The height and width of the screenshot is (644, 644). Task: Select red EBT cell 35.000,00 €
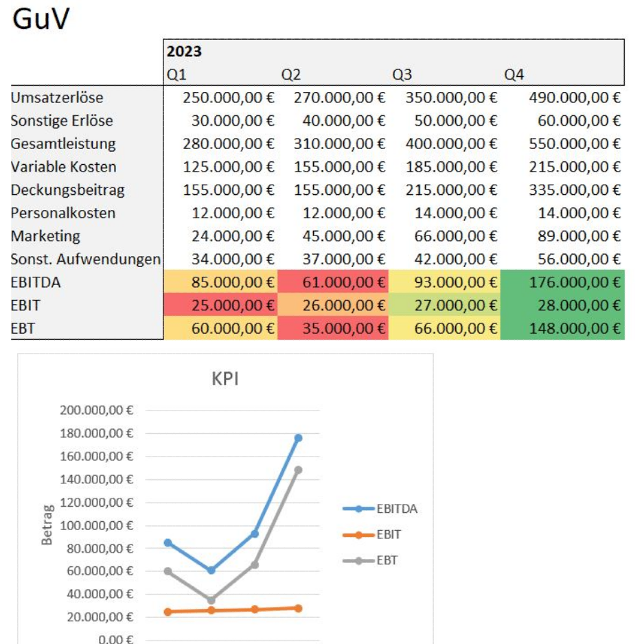333,327
